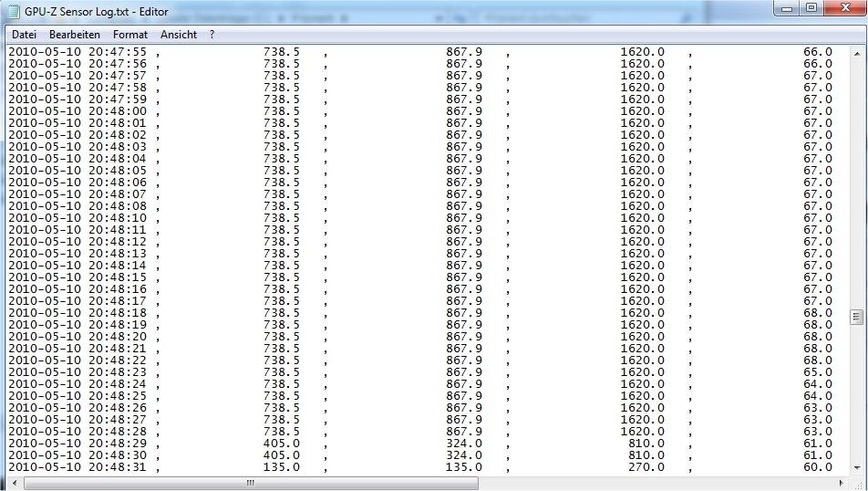Screen dimensions: 868x491
Task: Click value 867.9 in row 20:48:20
Action: coord(464,337)
